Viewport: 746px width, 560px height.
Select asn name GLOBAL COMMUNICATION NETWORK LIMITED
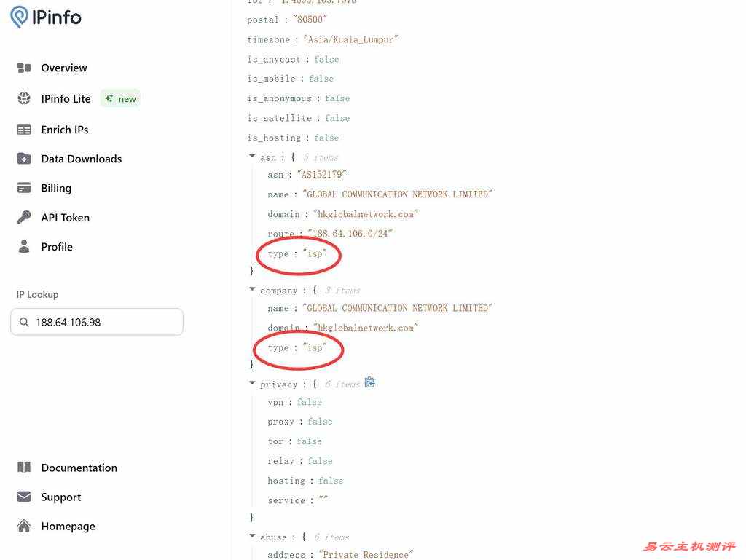point(397,194)
